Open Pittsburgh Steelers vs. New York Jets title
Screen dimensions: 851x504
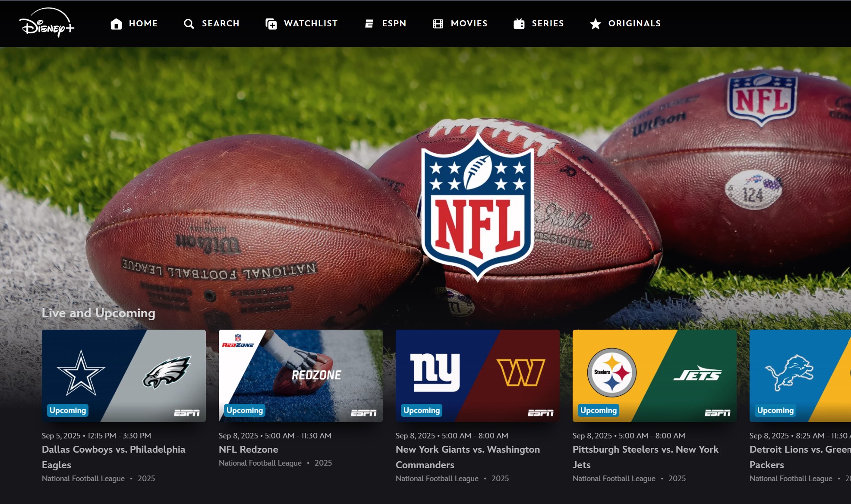click(x=646, y=457)
